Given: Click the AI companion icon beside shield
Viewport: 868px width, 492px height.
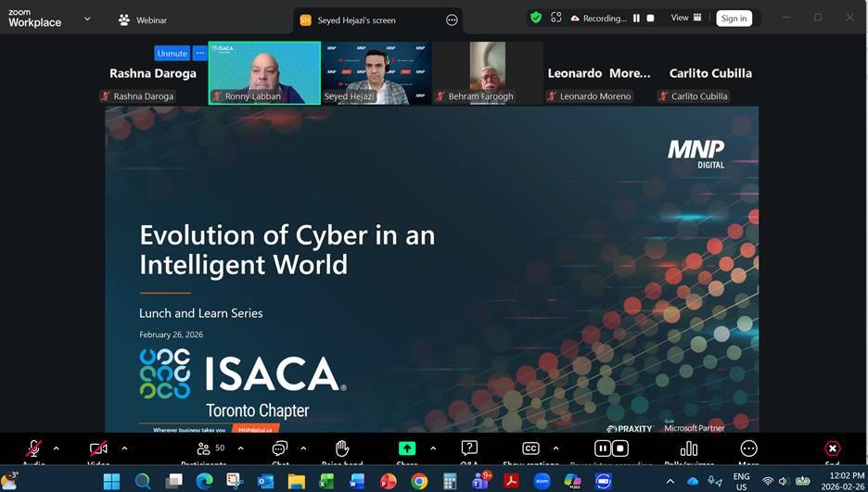Looking at the screenshot, I should tap(555, 18).
